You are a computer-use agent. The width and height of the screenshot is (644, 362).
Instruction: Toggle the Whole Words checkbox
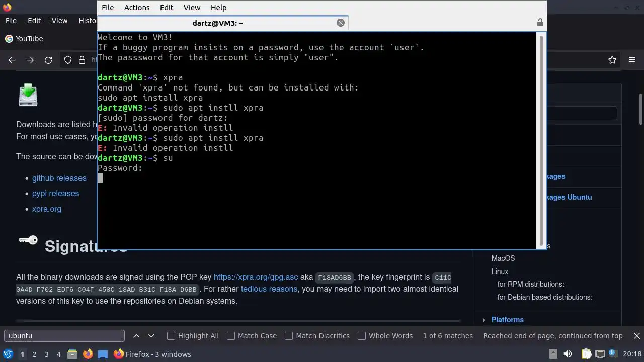click(x=362, y=336)
